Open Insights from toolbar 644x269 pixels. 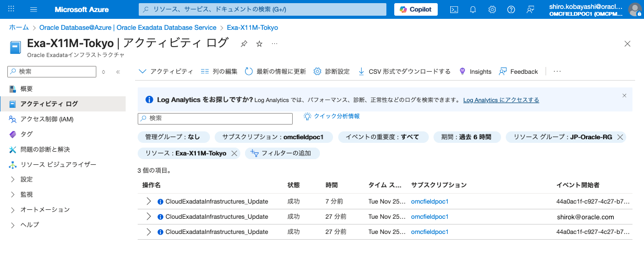pyautogui.click(x=475, y=72)
